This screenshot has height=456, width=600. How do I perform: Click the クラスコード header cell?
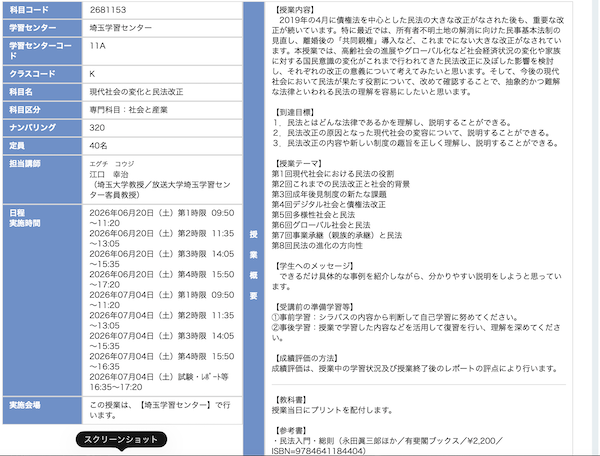coord(42,74)
